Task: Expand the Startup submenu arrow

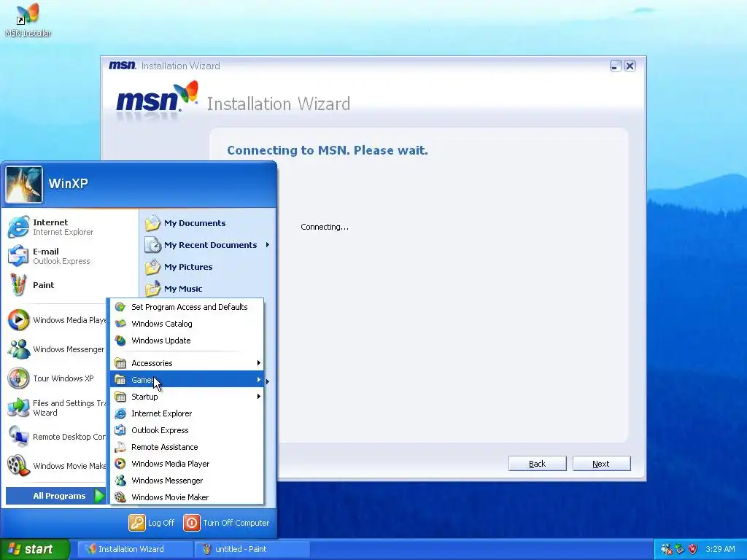Action: tap(259, 396)
